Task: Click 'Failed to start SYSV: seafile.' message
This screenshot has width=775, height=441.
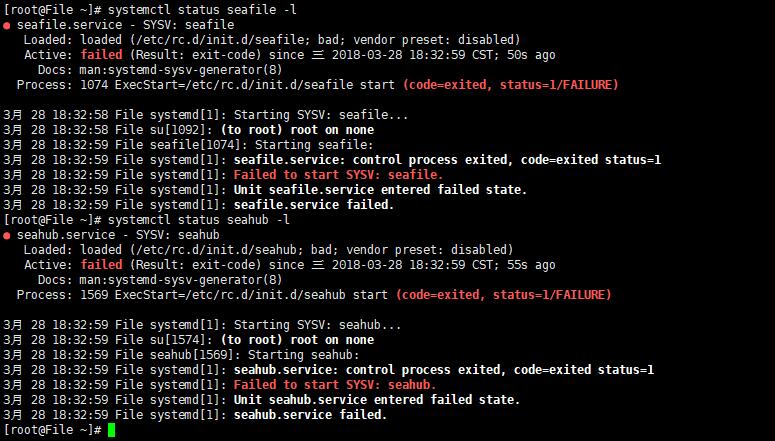Action: [339, 175]
